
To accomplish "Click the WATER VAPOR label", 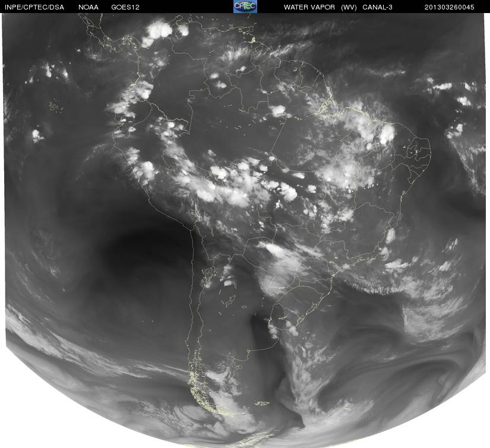I will [x=309, y=7].
